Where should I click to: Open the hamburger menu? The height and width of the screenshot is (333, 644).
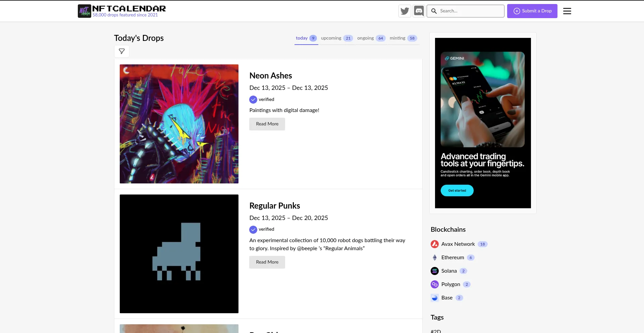point(567,11)
